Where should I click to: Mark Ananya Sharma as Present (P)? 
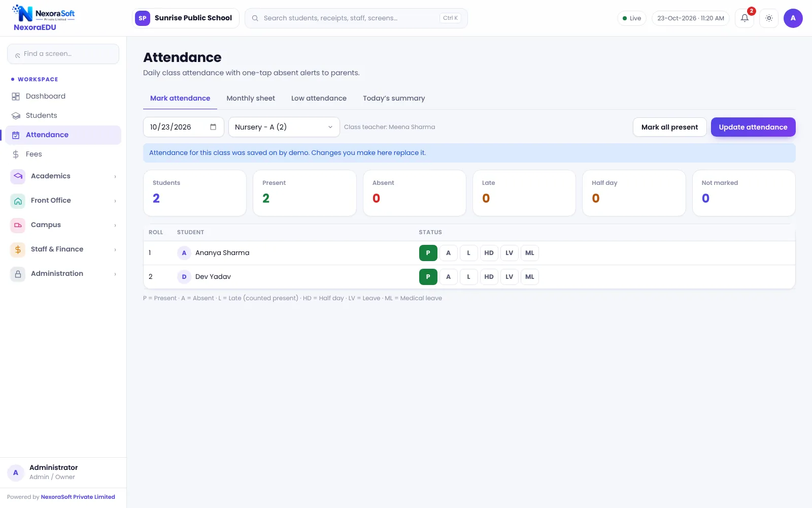428,253
